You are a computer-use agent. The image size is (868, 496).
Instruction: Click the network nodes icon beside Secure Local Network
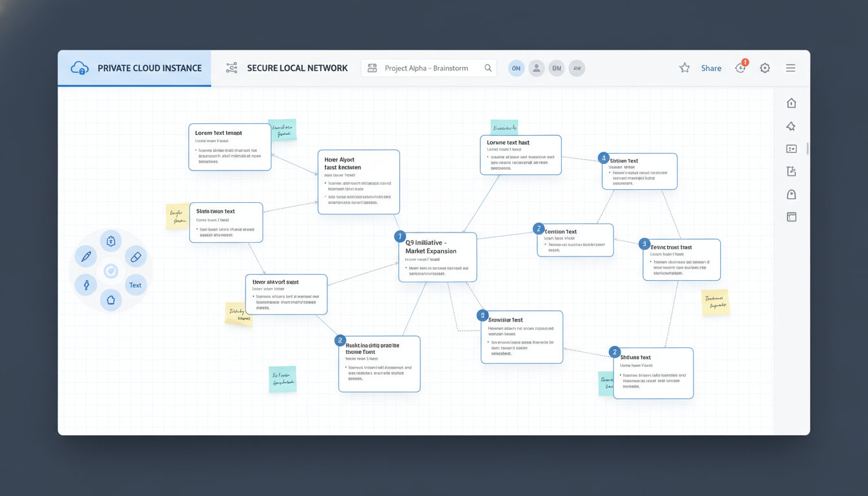(232, 68)
